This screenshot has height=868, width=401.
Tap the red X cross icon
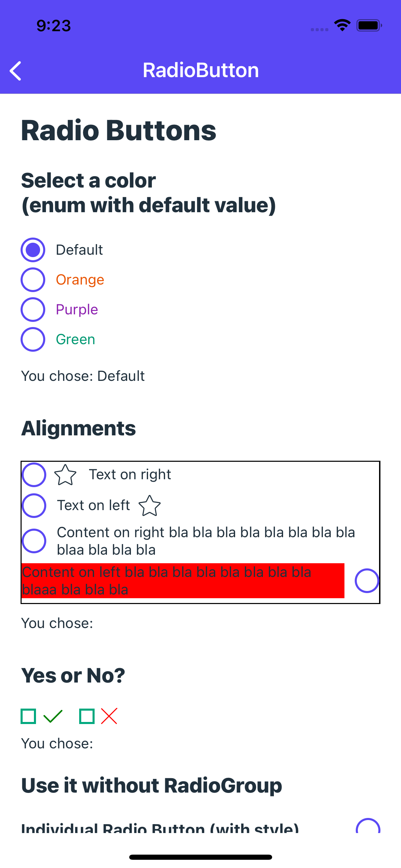(x=109, y=716)
